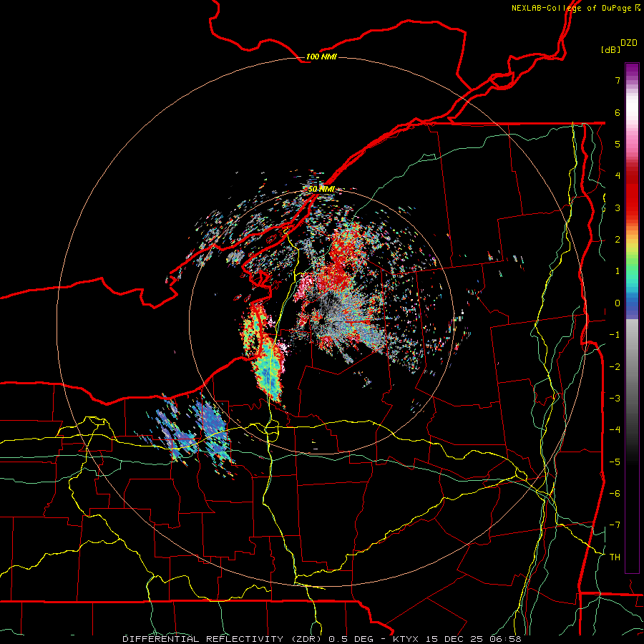The height and width of the screenshot is (644, 644).
Task: Click the '-6' legend tick label
Action: point(615,493)
